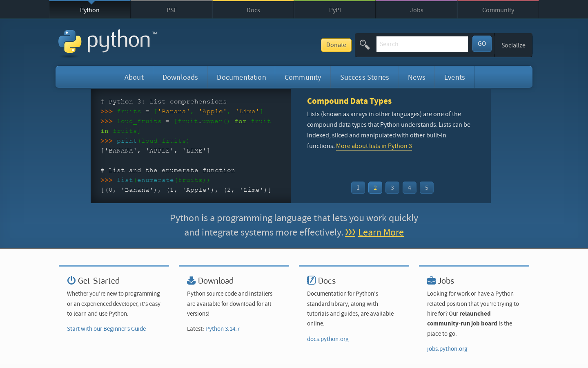This screenshot has width=588, height=368.
Task: Open the Downloads menu
Action: coord(180,77)
